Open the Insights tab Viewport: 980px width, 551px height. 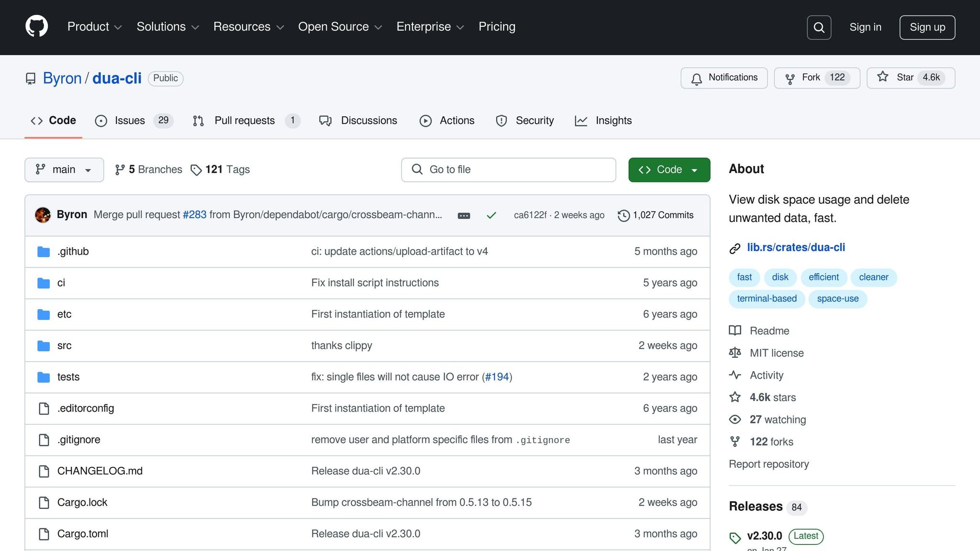pyautogui.click(x=603, y=121)
